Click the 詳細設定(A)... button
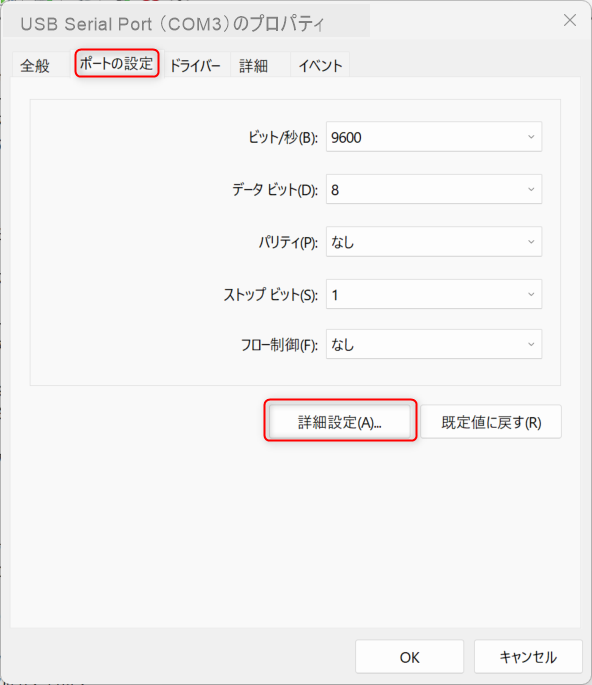Screen dimensions: 592x685 click(x=340, y=422)
